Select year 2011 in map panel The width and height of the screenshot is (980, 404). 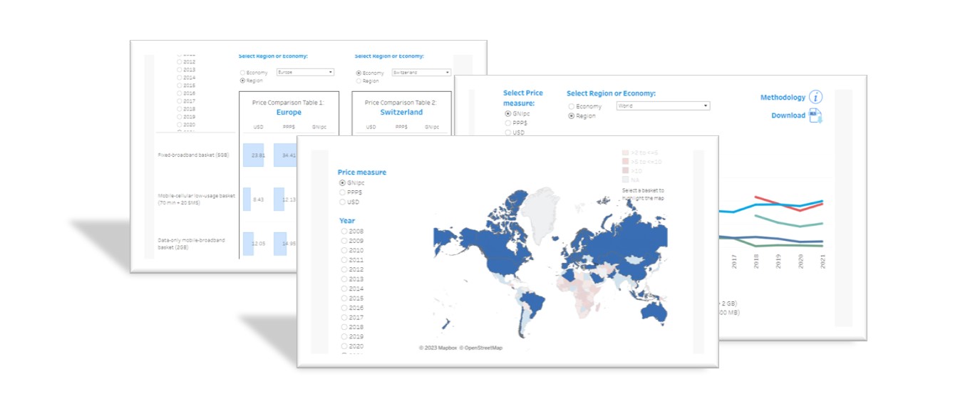344,260
